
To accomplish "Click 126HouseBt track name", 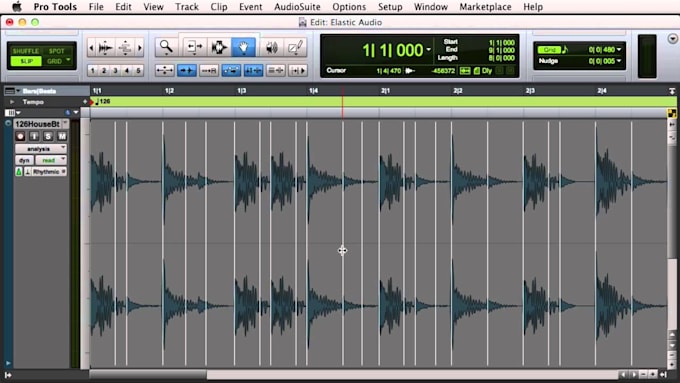I will 38,124.
